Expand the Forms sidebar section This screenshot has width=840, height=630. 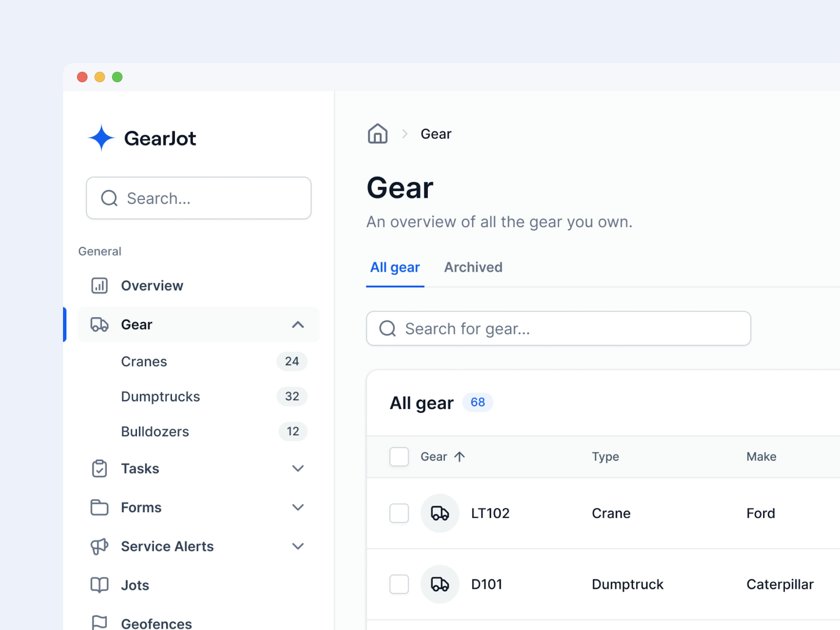(298, 507)
